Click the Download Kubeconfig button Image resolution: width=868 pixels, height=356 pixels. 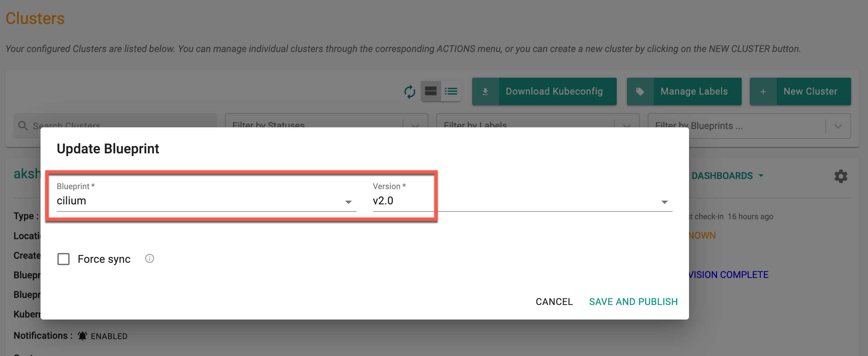(x=544, y=92)
